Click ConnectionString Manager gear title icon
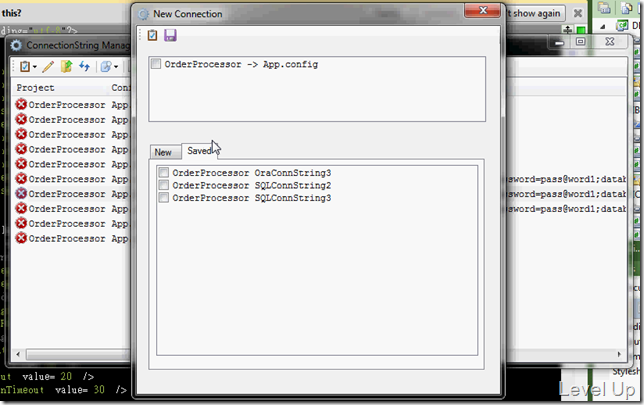This screenshot has height=405, width=644. 16,45
